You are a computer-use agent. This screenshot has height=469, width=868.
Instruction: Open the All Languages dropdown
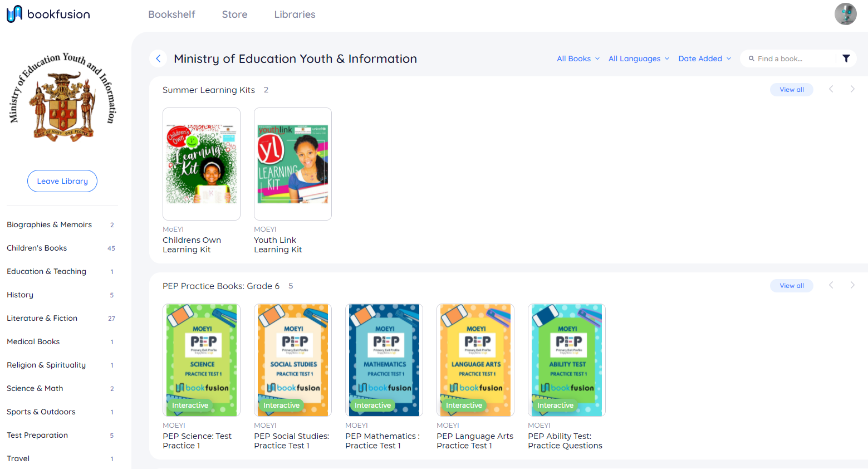click(x=639, y=58)
